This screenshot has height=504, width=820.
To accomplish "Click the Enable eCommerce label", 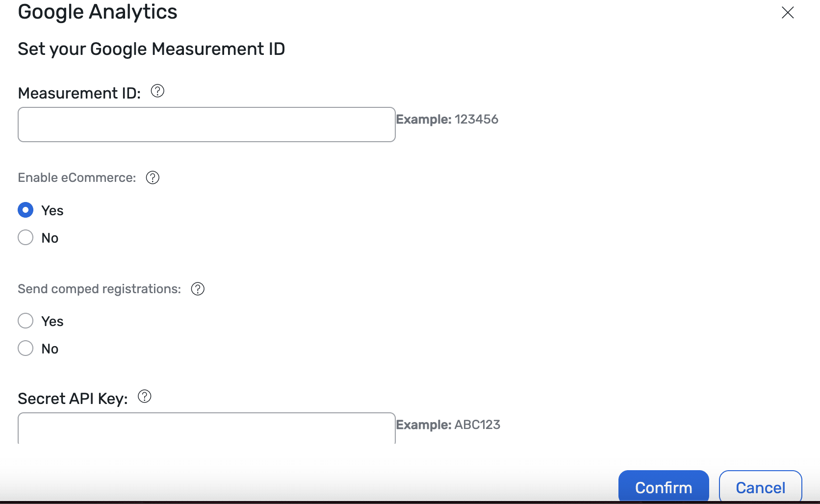I will point(77,177).
